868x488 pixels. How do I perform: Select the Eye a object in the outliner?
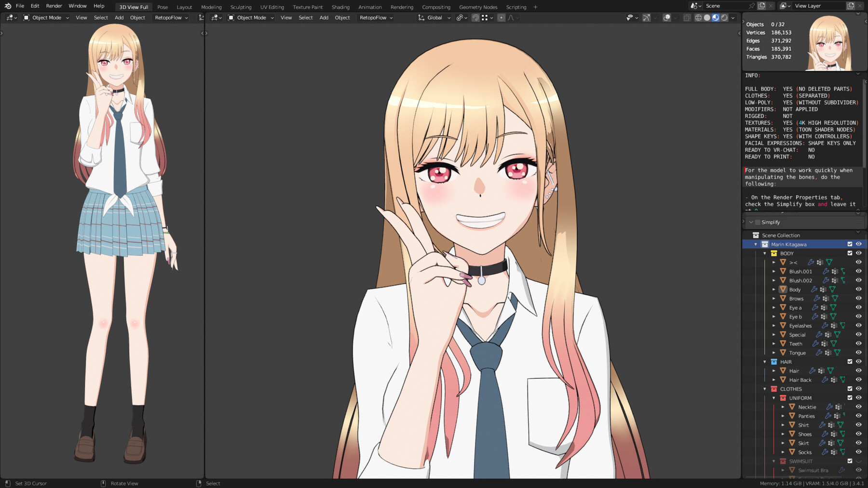tap(795, 308)
